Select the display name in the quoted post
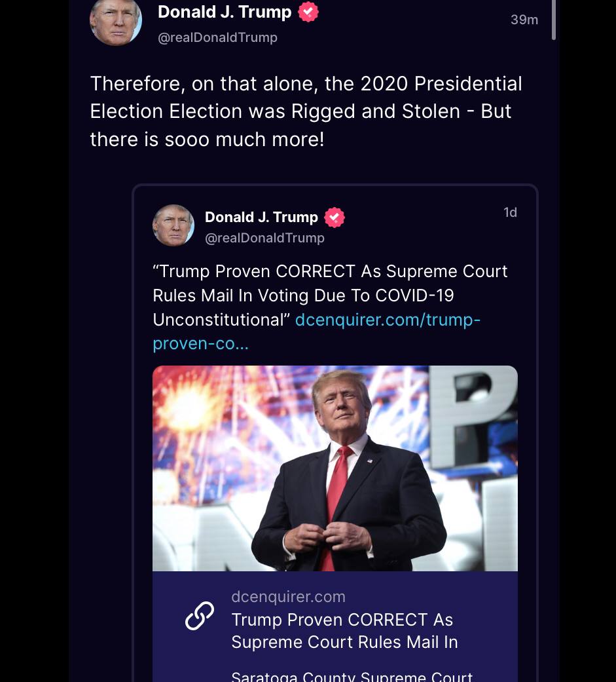616x682 pixels. [261, 217]
